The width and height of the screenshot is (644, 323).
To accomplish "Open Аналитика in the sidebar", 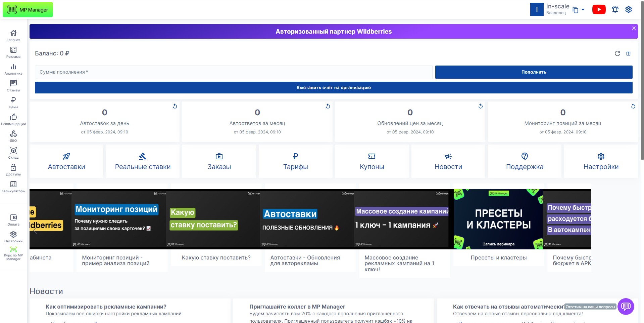I will 13,69.
